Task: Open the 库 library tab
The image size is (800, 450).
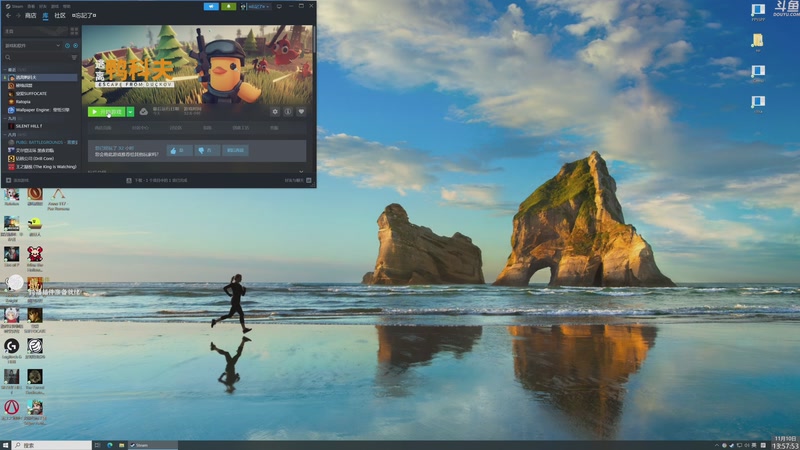Action: [x=45, y=16]
